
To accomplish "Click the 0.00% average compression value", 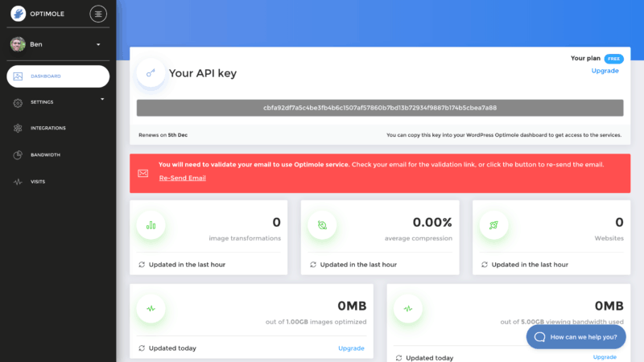I will click(432, 223).
